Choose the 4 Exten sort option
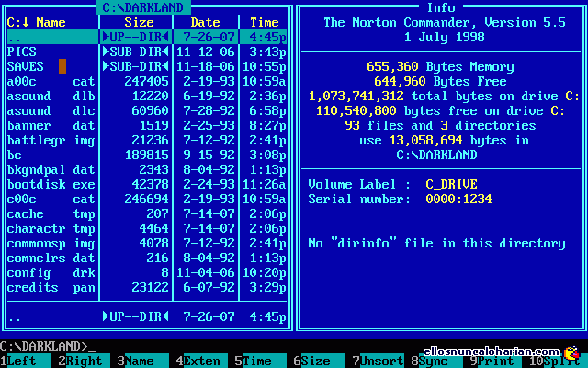This screenshot has width=588, height=368. click(201, 362)
